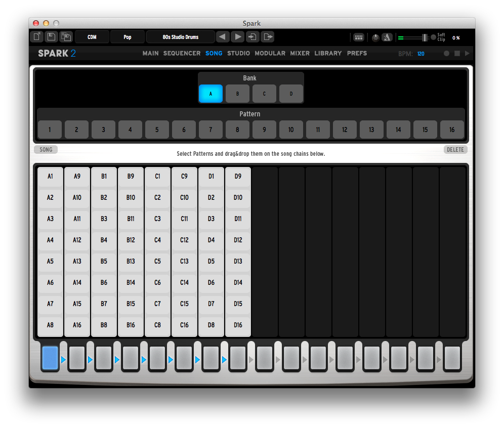504x428 pixels.
Task: Open the 80s Studio Drums kit selector
Action: [180, 37]
